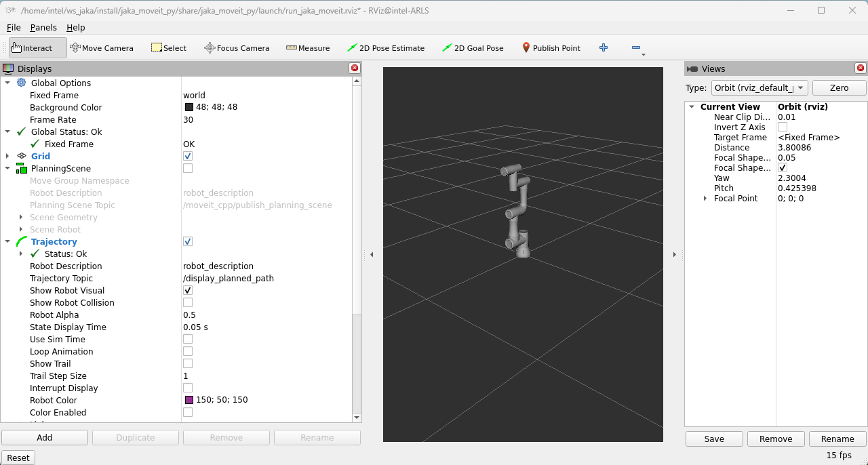Select the Publish Point tool

pos(551,47)
